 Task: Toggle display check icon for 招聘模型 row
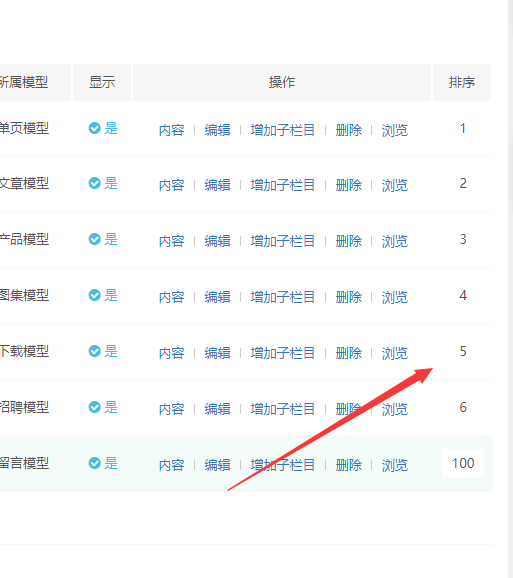tap(95, 407)
